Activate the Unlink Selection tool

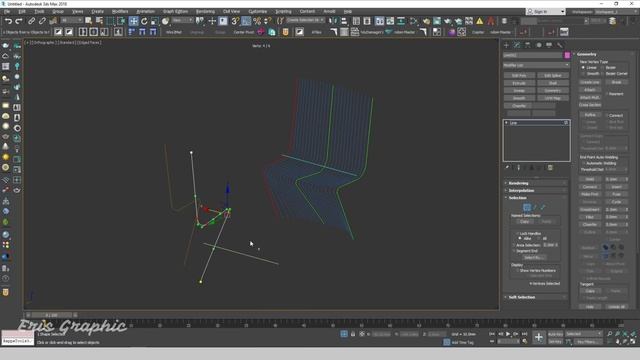(x=42, y=21)
